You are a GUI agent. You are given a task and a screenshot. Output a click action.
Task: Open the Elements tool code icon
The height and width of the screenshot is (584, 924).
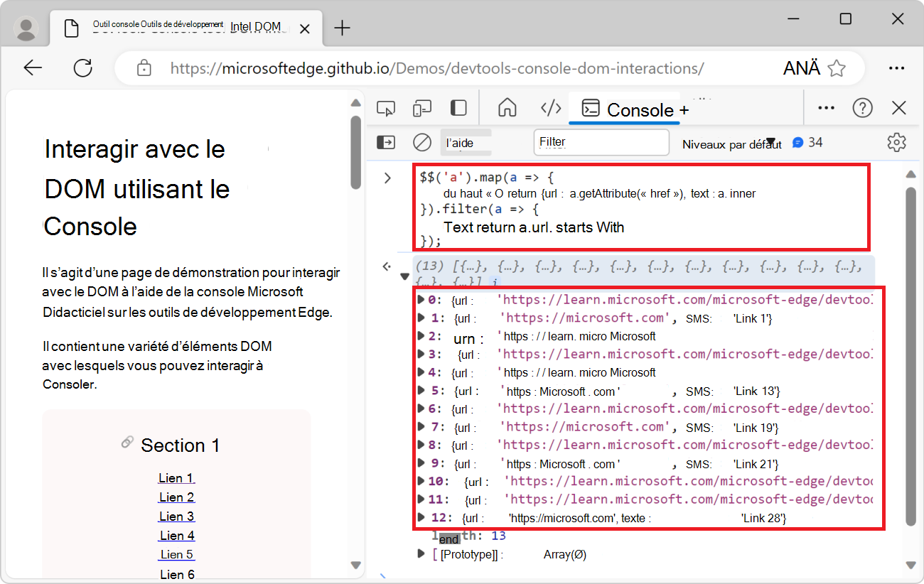551,108
